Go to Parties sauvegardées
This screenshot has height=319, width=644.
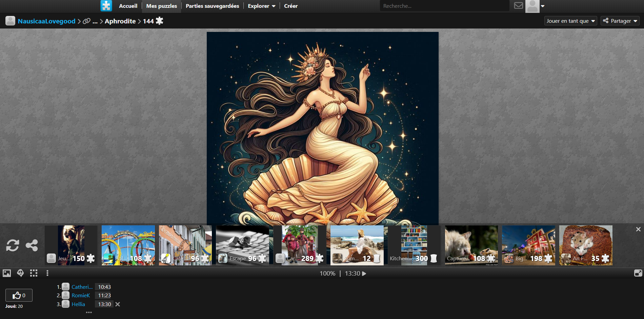tap(212, 6)
